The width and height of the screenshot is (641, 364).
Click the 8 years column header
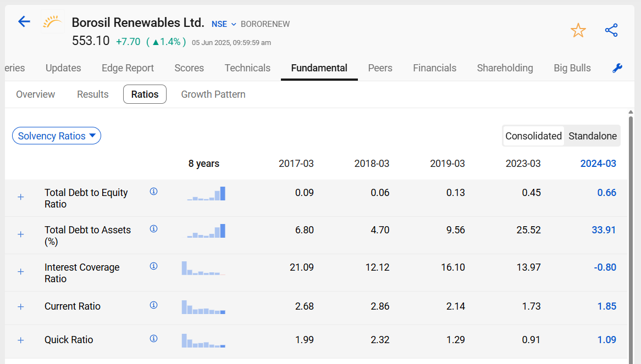pos(203,164)
